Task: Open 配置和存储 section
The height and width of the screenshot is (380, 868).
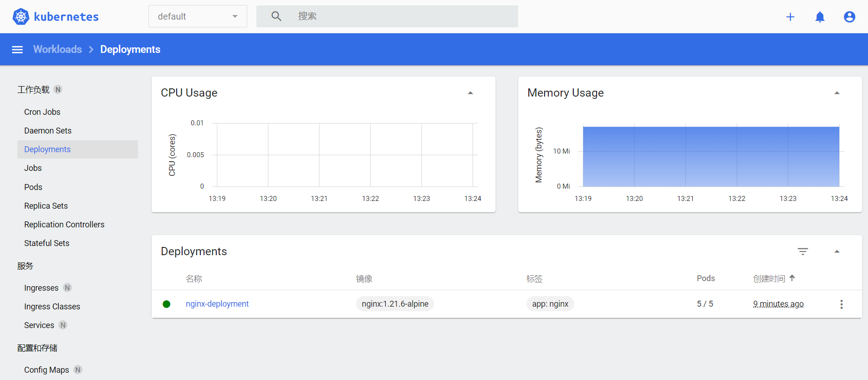Action: coord(37,348)
